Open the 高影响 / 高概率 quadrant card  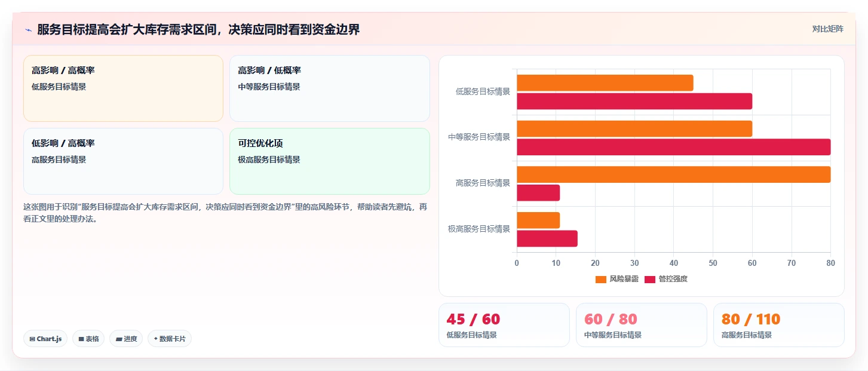(123, 88)
